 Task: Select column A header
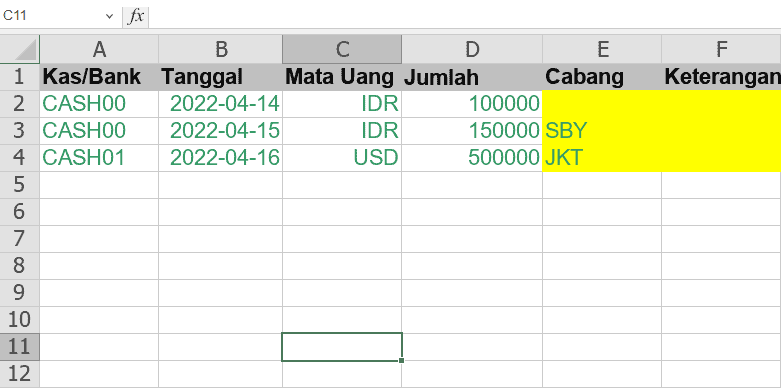99,49
